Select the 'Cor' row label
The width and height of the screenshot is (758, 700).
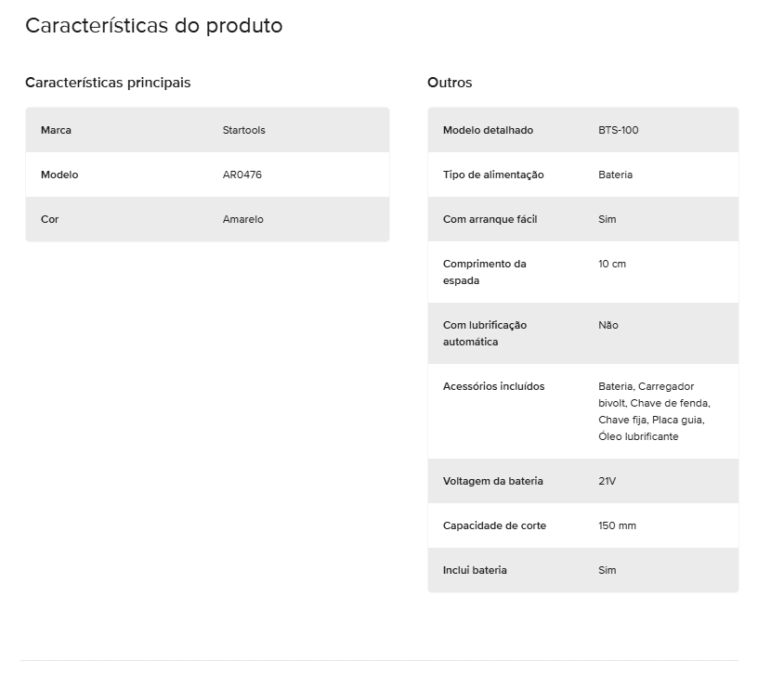click(x=50, y=219)
